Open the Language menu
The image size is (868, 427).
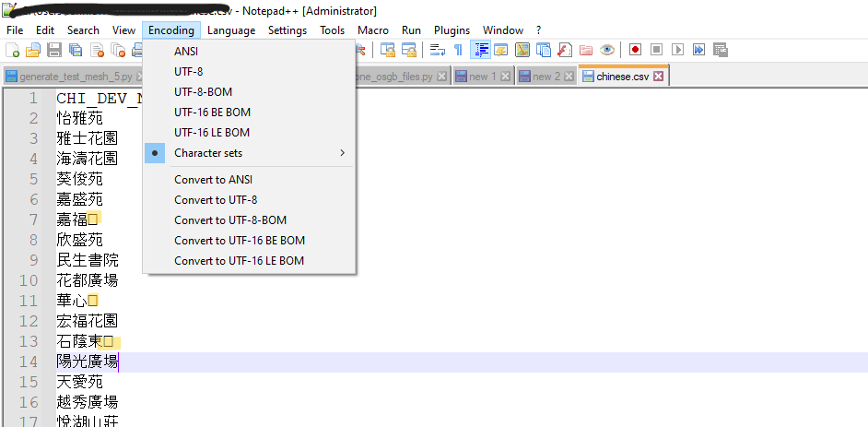click(x=231, y=30)
